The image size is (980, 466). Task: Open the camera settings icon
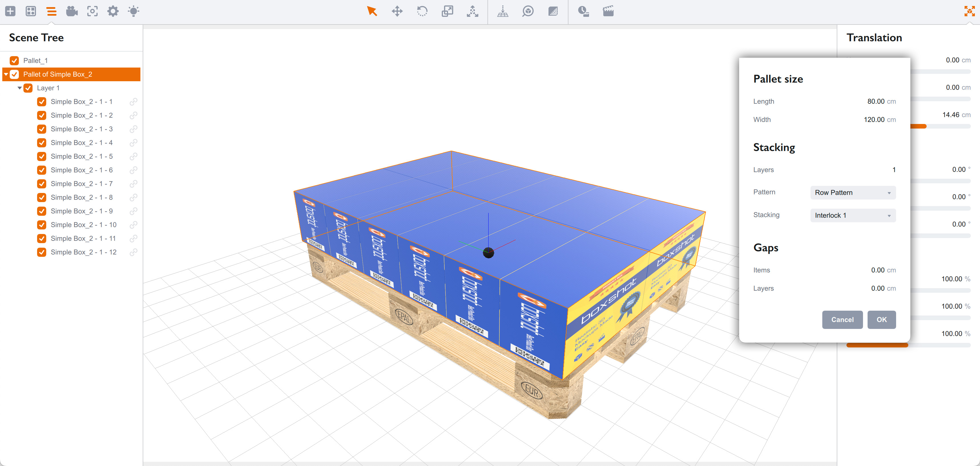pyautogui.click(x=72, y=11)
